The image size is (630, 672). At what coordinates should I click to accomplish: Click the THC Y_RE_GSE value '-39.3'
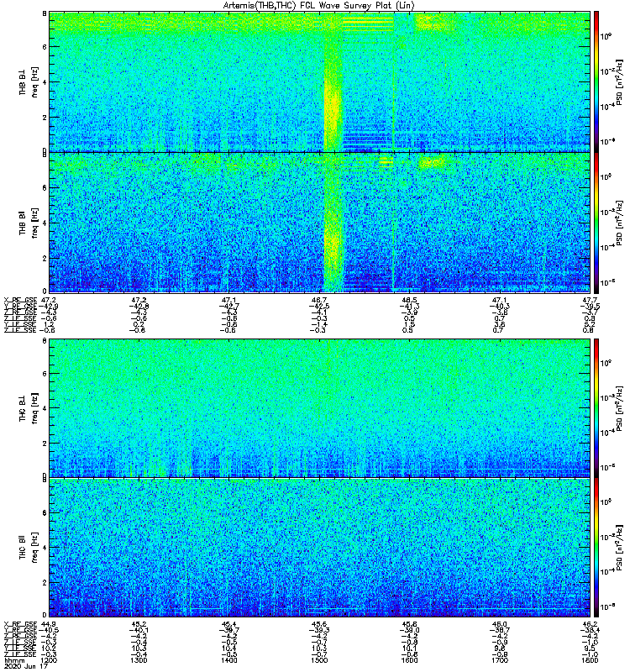tap(319, 631)
